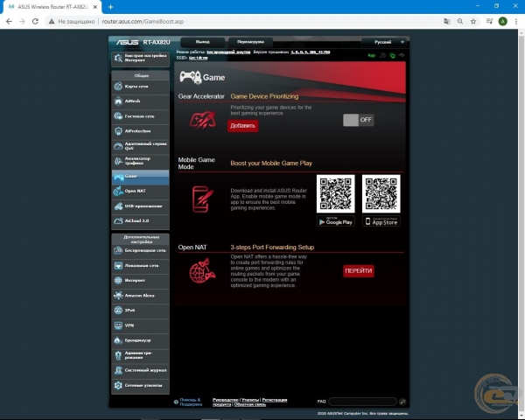Open the Internet (Интернет) sidebar item
525x420 pixels.
pos(140,281)
